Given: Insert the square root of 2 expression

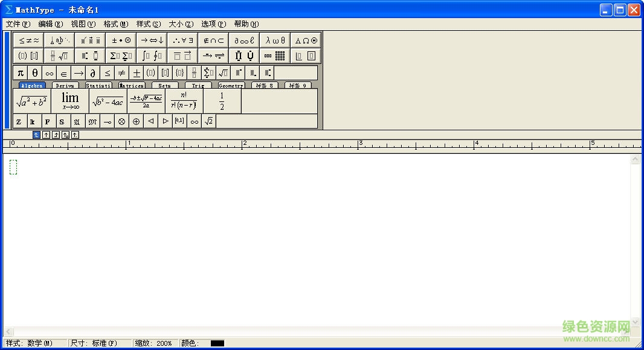Looking at the screenshot, I should pyautogui.click(x=208, y=121).
